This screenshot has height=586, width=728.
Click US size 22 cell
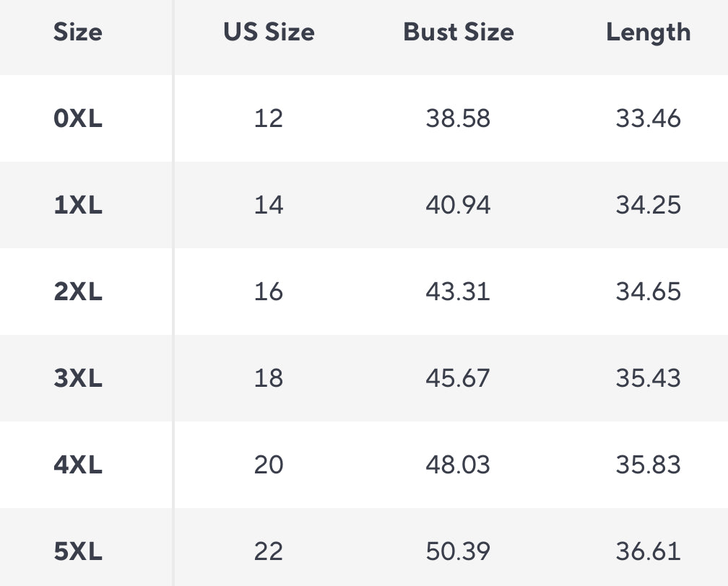pyautogui.click(x=269, y=551)
